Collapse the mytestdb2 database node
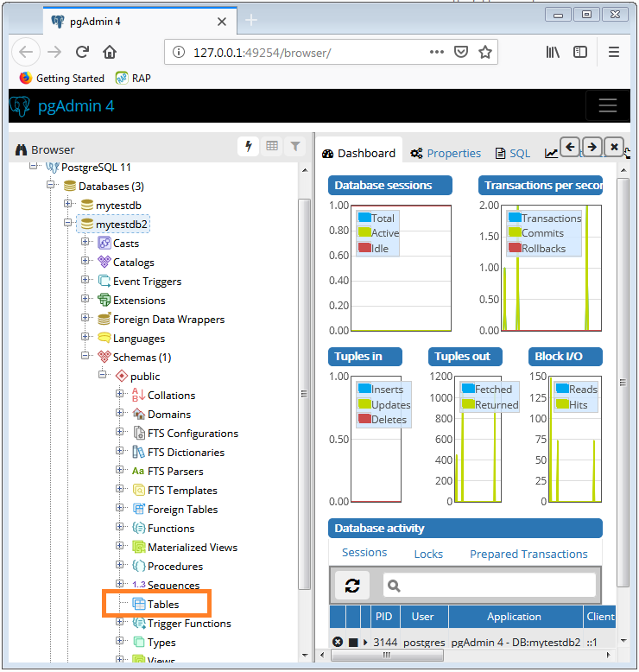 [67, 223]
